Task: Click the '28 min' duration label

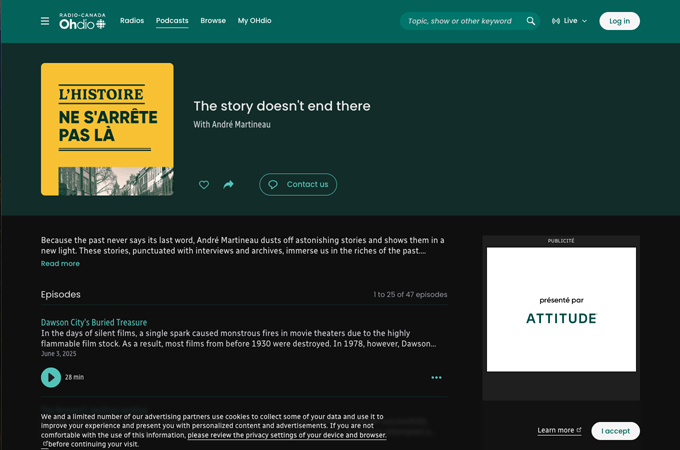Action: point(75,377)
